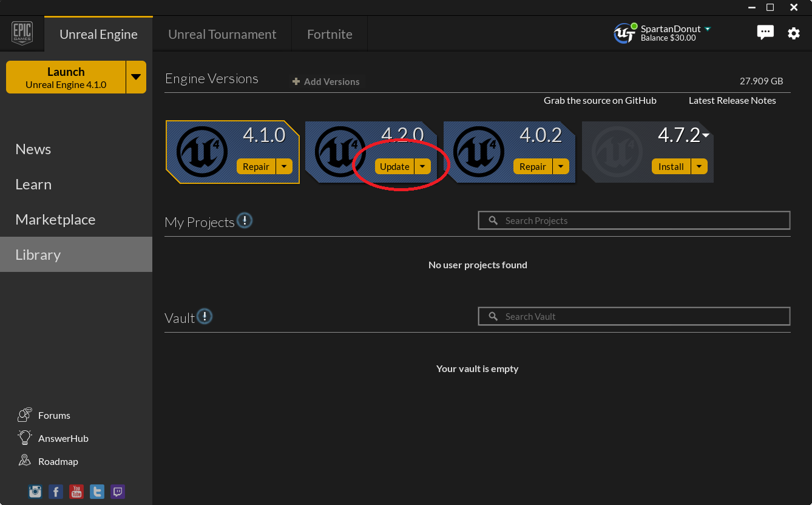
Task: Click the Roadmap map pin icon
Action: point(25,461)
